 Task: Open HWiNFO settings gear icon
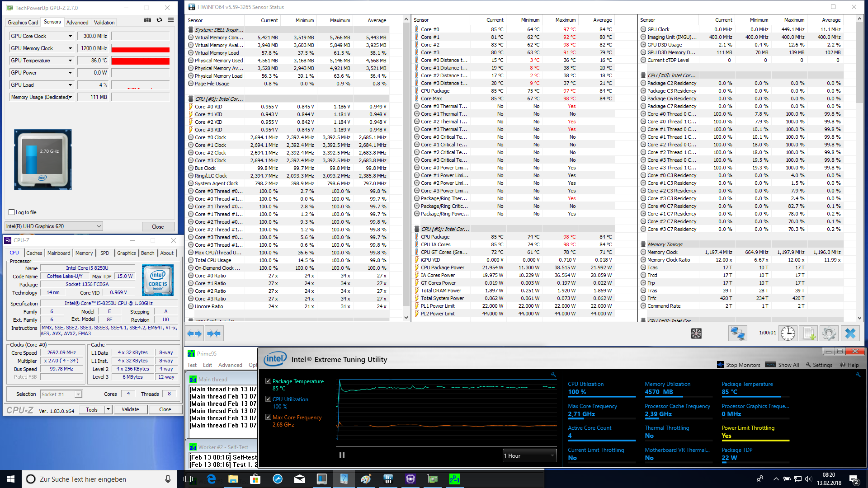click(829, 333)
